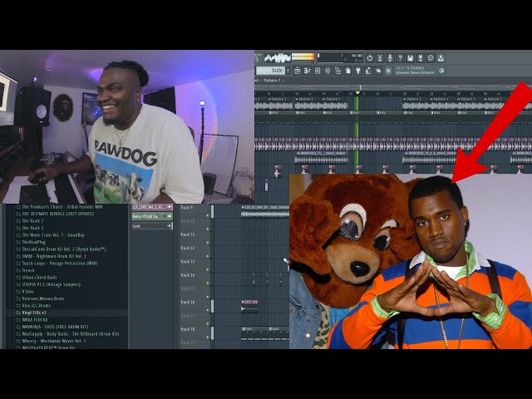Mute Track 12 via its green dot
The height and width of the screenshot is (399, 532).
(208, 256)
